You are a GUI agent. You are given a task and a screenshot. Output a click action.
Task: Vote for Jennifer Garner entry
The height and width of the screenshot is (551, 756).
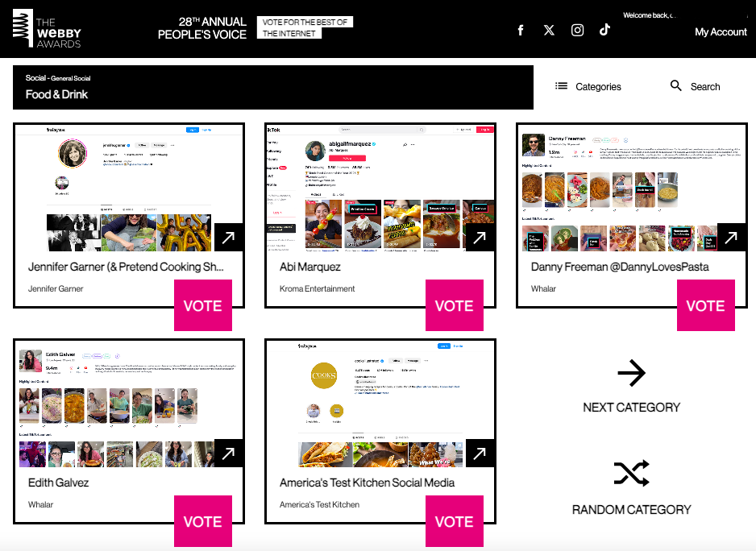pyautogui.click(x=203, y=305)
